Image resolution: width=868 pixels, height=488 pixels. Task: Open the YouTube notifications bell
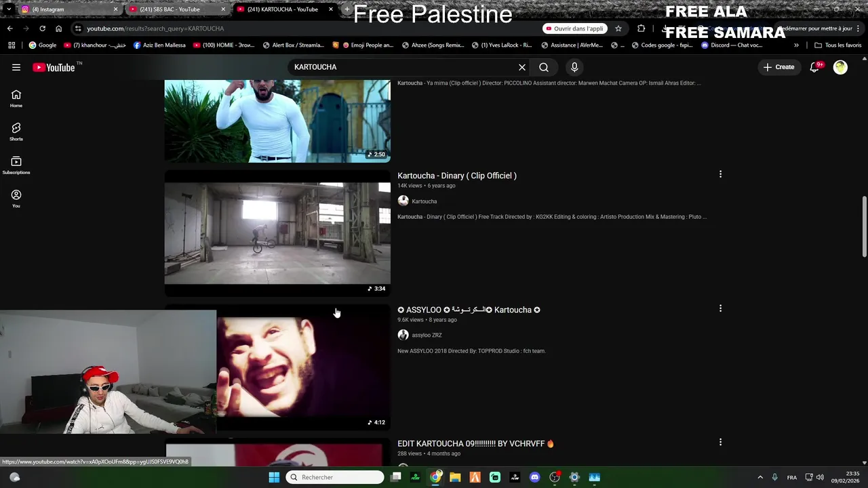tap(815, 67)
